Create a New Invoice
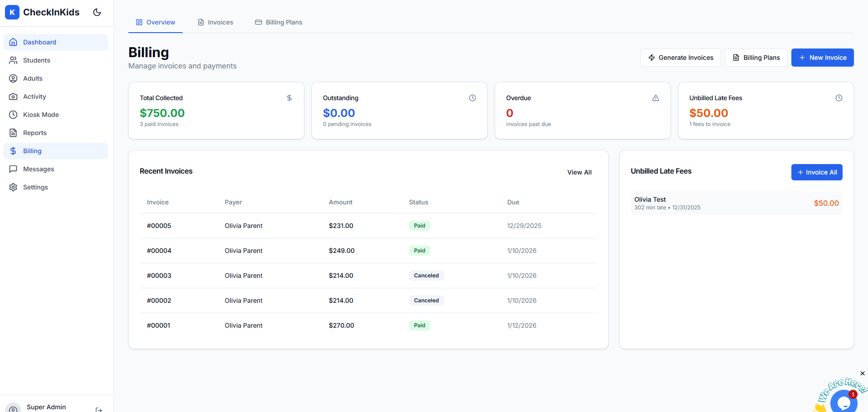868x412 pixels. (x=823, y=58)
